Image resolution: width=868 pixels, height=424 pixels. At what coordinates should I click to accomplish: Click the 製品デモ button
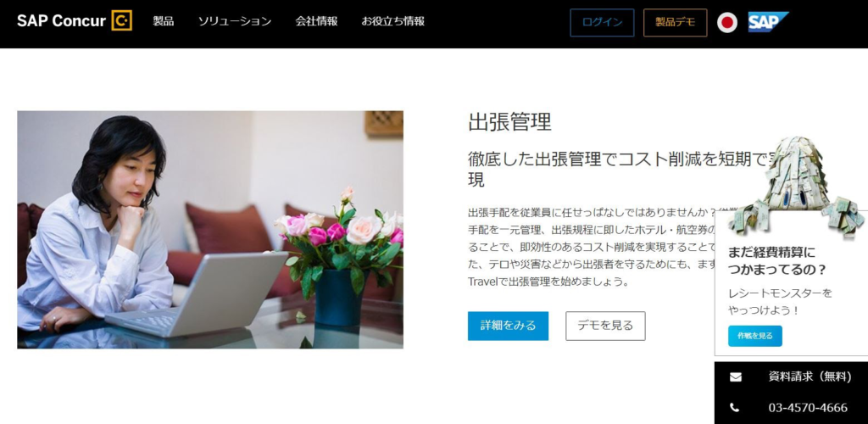click(x=675, y=23)
